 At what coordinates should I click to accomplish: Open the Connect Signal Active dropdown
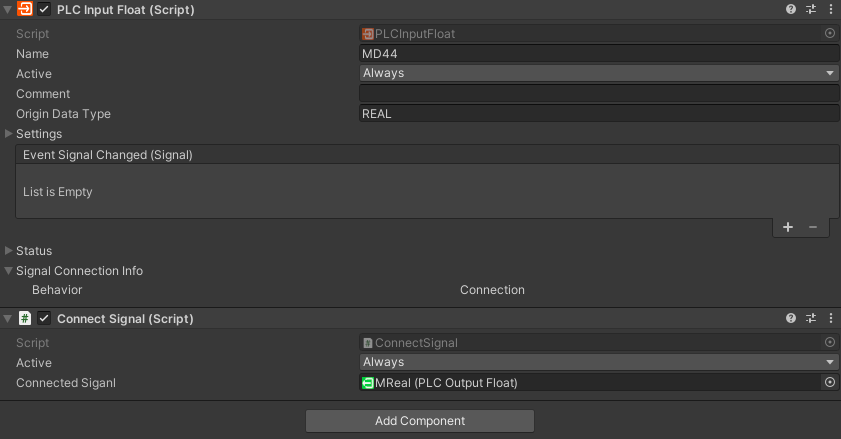pyautogui.click(x=598, y=362)
